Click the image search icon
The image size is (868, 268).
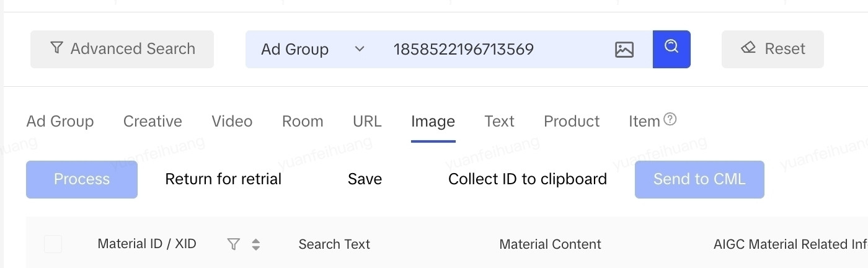coord(624,50)
